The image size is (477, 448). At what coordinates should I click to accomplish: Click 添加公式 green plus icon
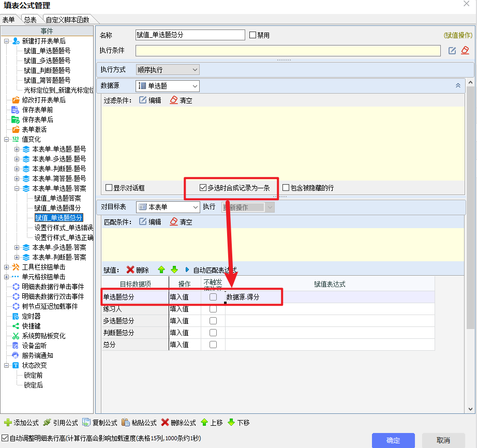(x=8, y=423)
